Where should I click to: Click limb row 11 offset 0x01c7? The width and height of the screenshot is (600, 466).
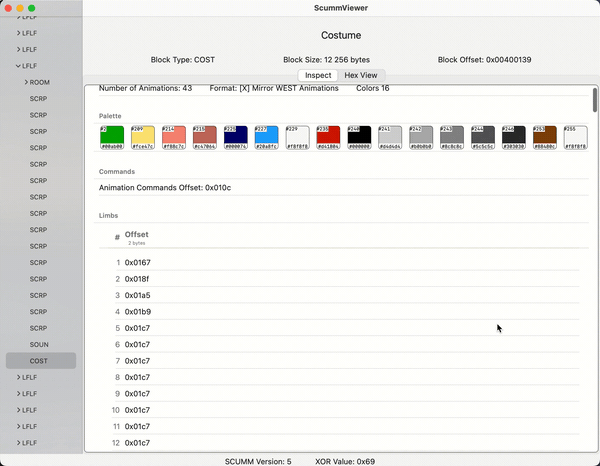tap(137, 426)
